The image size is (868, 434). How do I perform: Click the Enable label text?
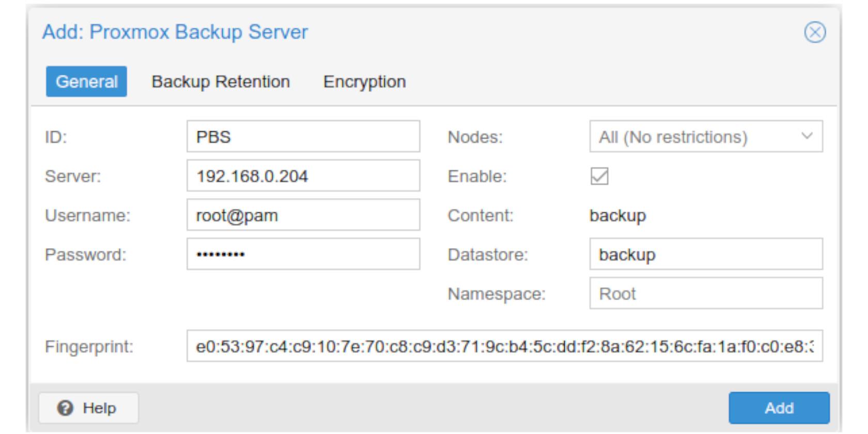(x=477, y=176)
